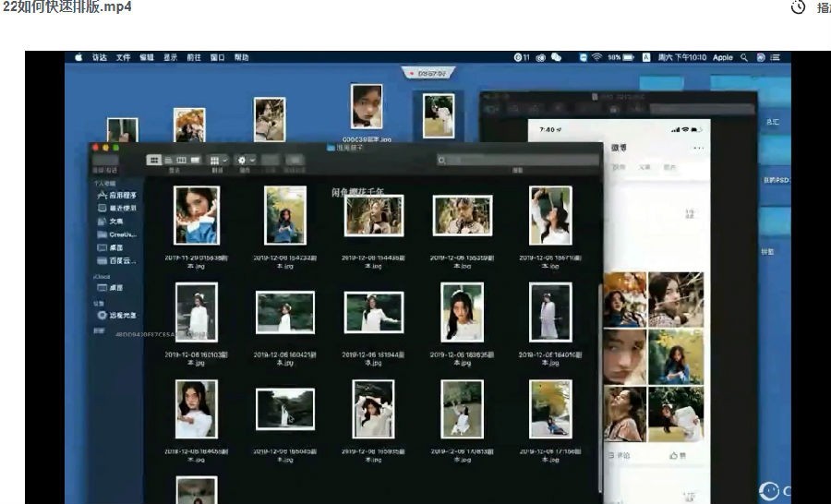Viewport: 831px width, 504px height.
Task: Select 最近使用 in Finder sidebar
Action: tap(117, 208)
